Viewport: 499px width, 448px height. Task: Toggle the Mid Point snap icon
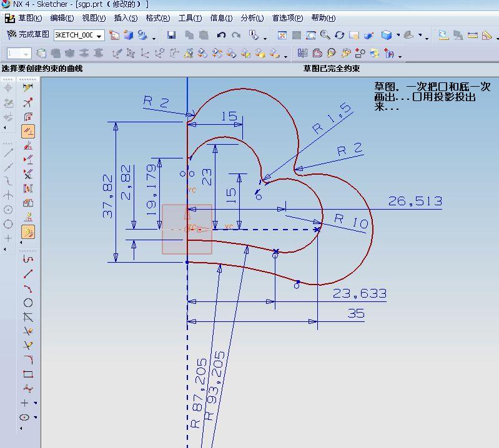click(x=9, y=167)
